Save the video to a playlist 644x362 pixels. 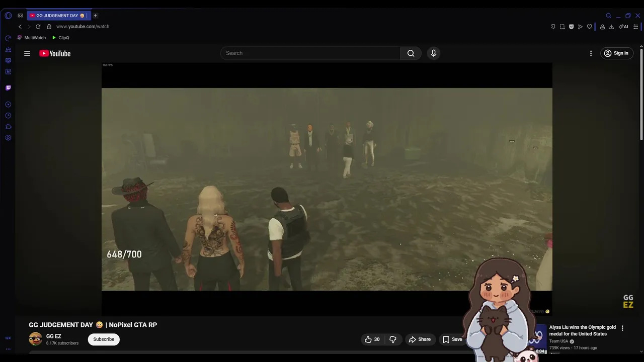[x=452, y=339]
